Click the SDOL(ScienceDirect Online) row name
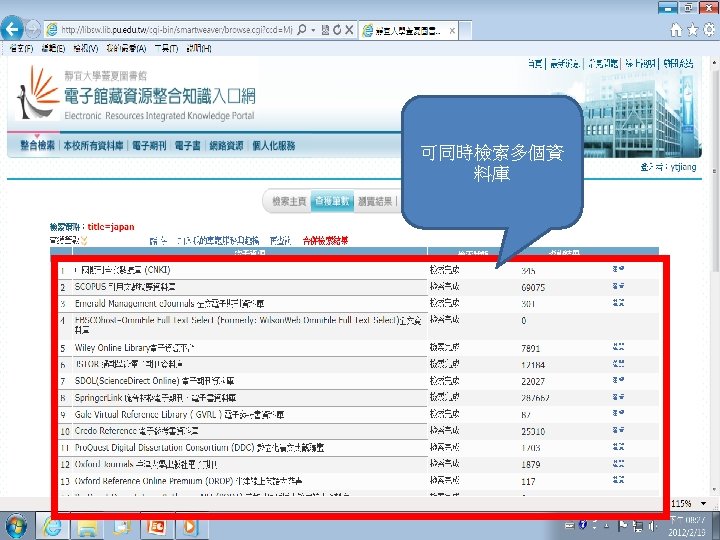The height and width of the screenshot is (540, 720). pos(154,381)
